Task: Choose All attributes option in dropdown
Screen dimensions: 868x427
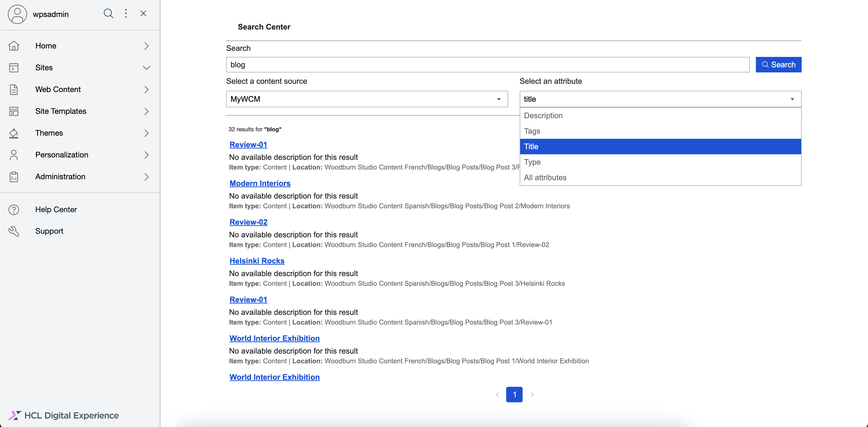Action: (545, 178)
